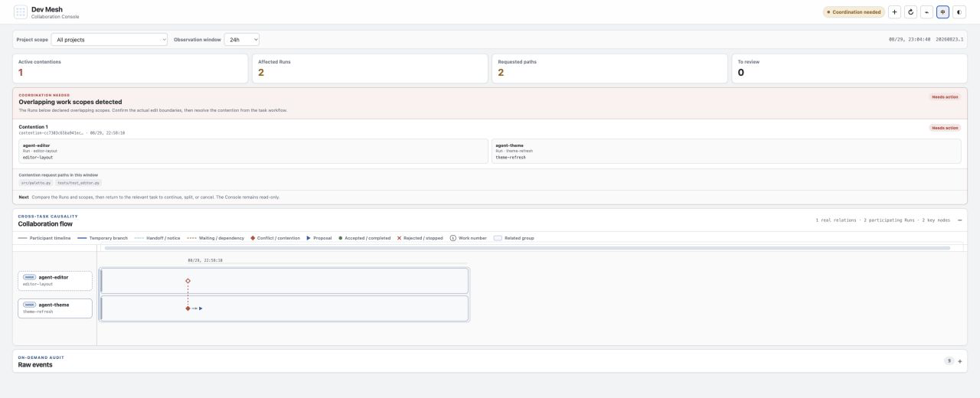Click the tests/test_editor.py path chip
The width and height of the screenshot is (980, 398).
(x=79, y=183)
